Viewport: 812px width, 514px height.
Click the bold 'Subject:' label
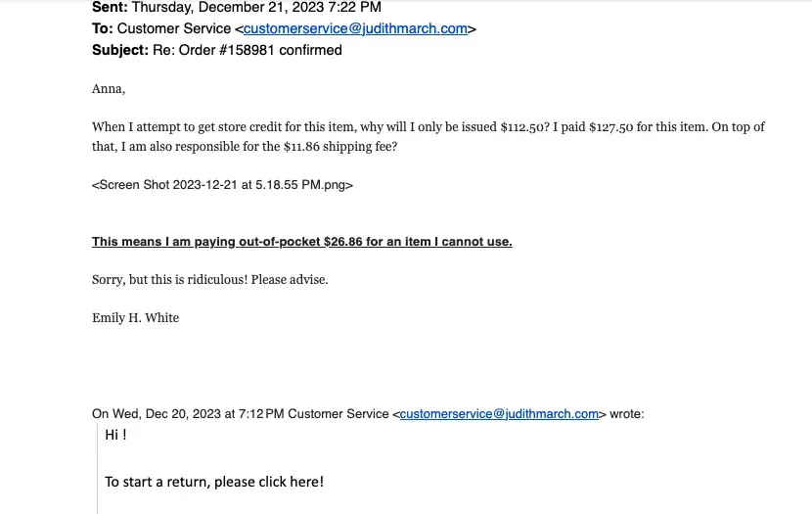click(x=120, y=50)
